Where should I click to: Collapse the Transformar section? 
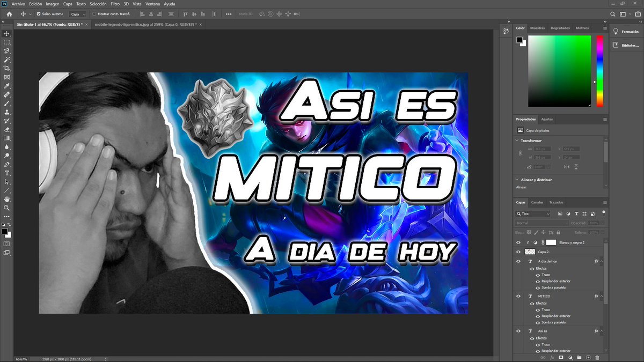pos(517,141)
